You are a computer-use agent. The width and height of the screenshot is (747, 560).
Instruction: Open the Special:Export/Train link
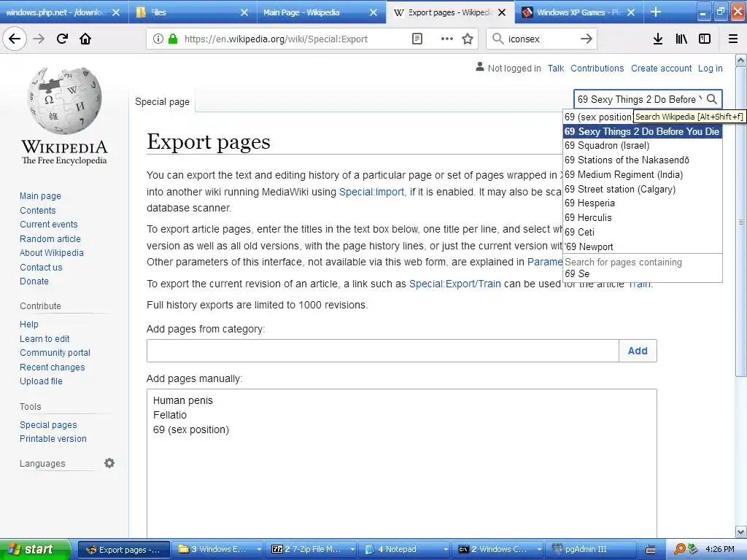tap(455, 284)
